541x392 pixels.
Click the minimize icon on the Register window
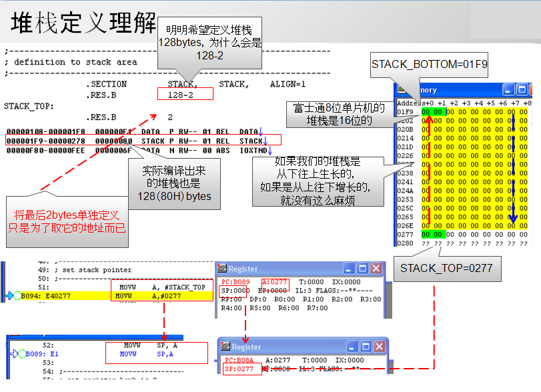[349, 269]
